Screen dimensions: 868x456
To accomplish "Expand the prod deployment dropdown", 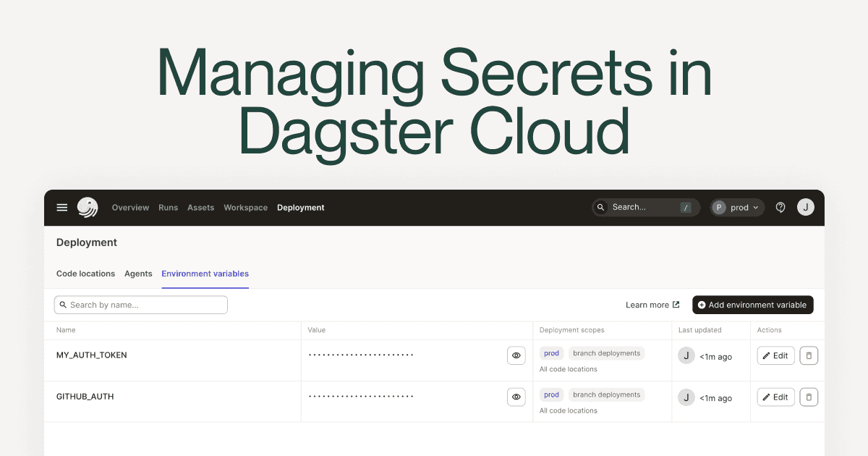I will (737, 208).
